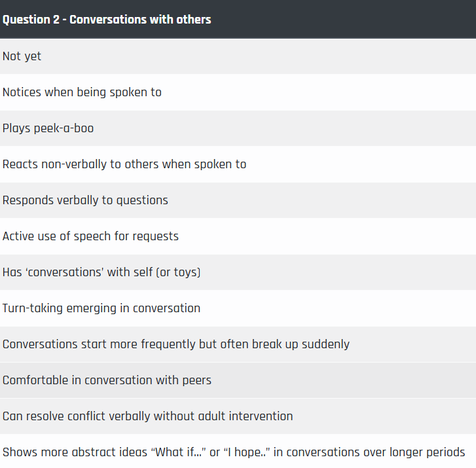Select 'Has conversations with self (or toys)'
476x468 pixels.
[238, 272]
